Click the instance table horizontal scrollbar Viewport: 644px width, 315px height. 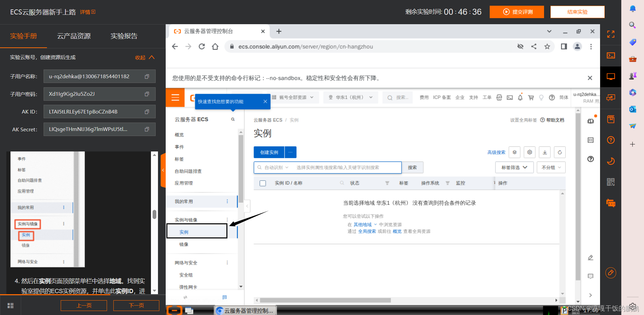point(325,300)
